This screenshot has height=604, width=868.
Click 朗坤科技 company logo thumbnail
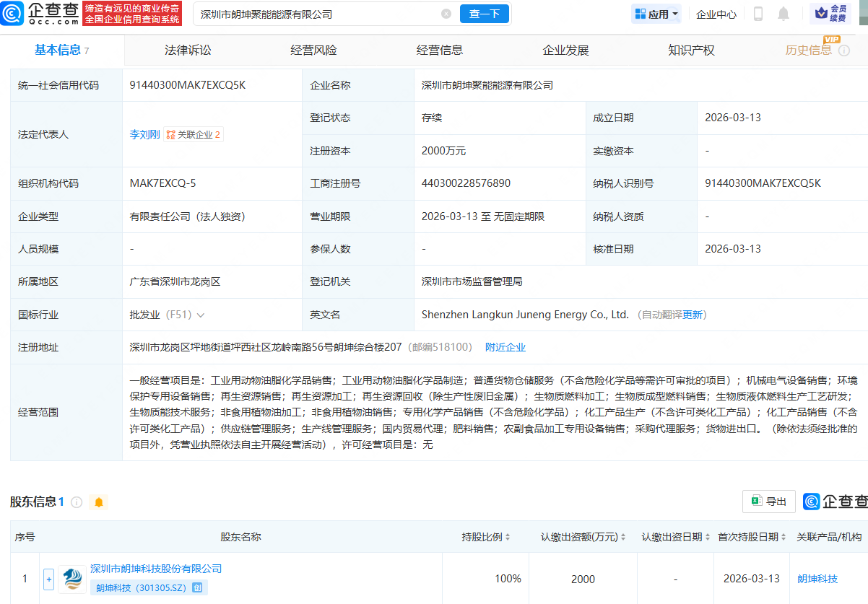(x=71, y=579)
